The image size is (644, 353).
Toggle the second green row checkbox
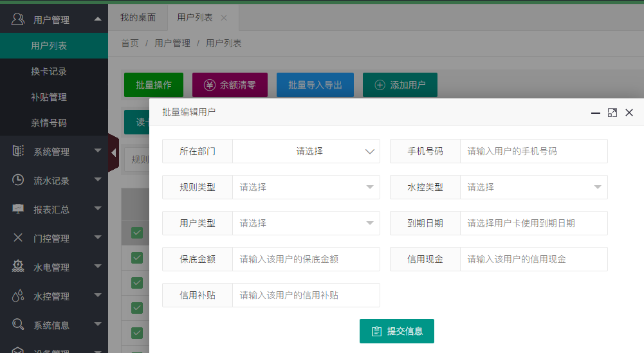click(x=137, y=258)
